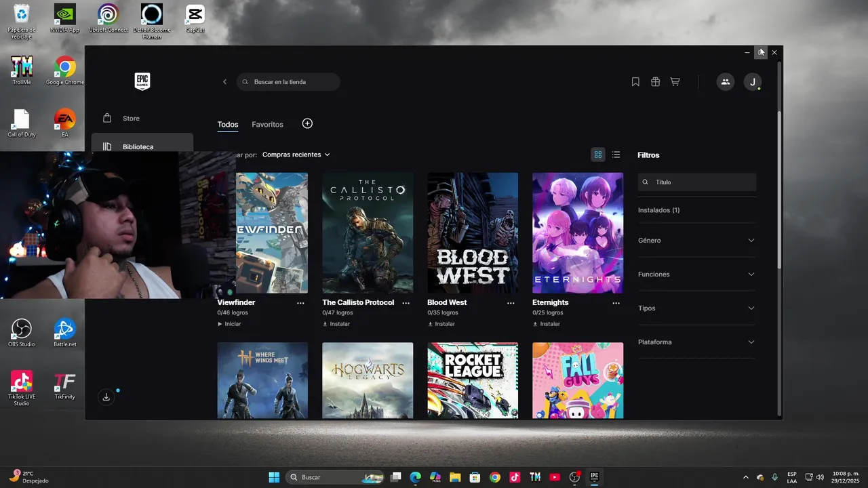This screenshot has width=868, height=488.
Task: Switch to grid view
Action: (597, 155)
